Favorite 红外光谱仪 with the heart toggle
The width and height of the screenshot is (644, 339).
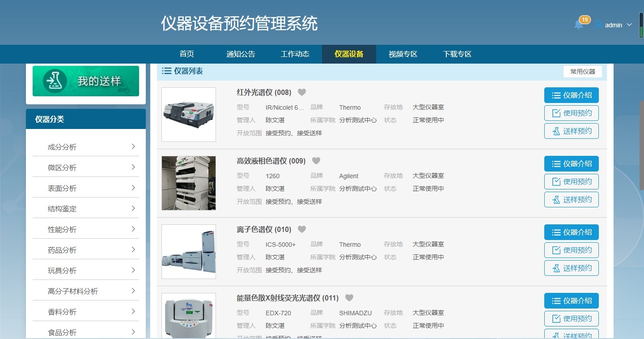click(x=302, y=92)
